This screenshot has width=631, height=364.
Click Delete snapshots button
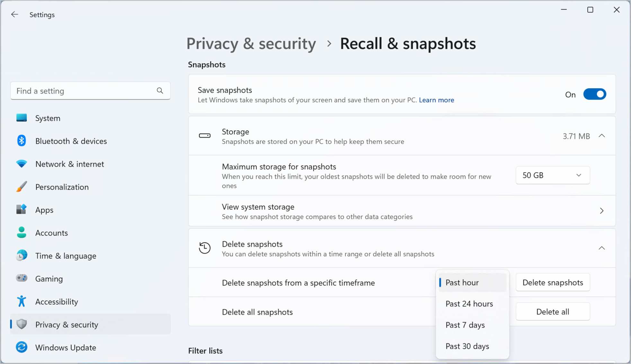coord(553,282)
